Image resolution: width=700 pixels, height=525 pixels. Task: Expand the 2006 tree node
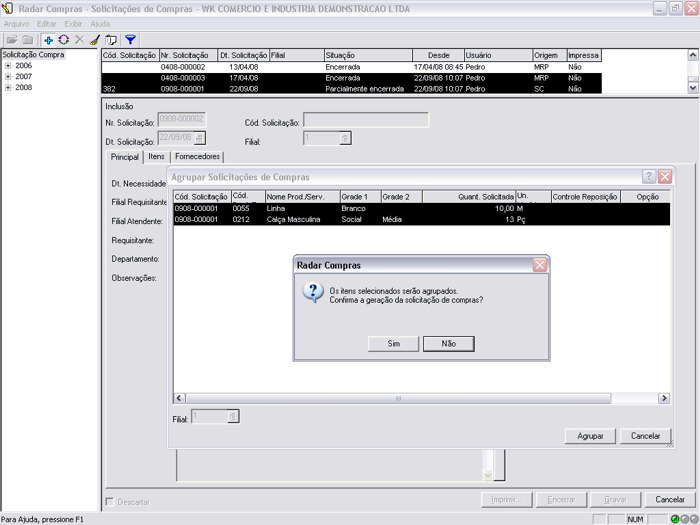pyautogui.click(x=8, y=65)
